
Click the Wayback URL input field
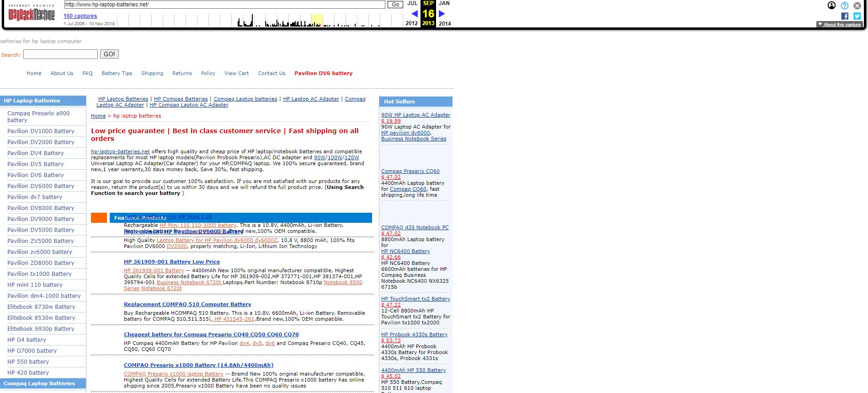pyautogui.click(x=224, y=5)
